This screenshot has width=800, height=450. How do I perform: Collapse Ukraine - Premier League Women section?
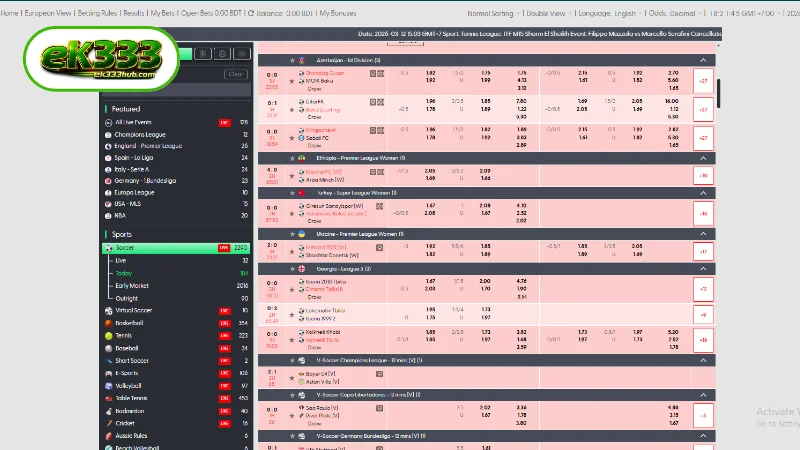point(703,234)
